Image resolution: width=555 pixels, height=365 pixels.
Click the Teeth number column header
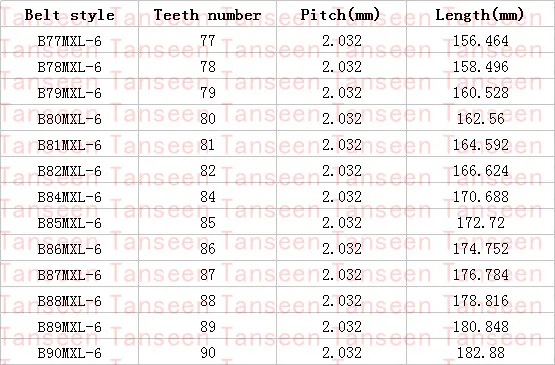coord(207,15)
